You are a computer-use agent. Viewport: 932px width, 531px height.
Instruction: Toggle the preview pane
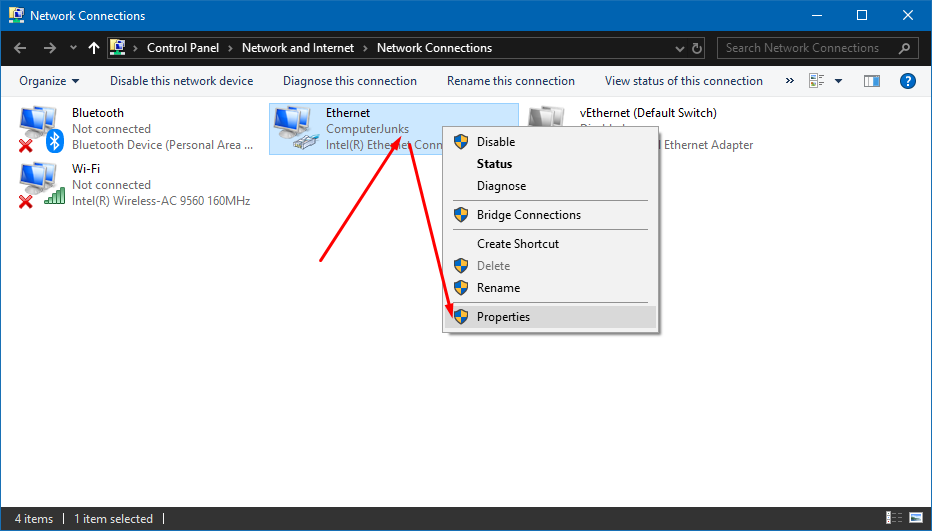871,81
